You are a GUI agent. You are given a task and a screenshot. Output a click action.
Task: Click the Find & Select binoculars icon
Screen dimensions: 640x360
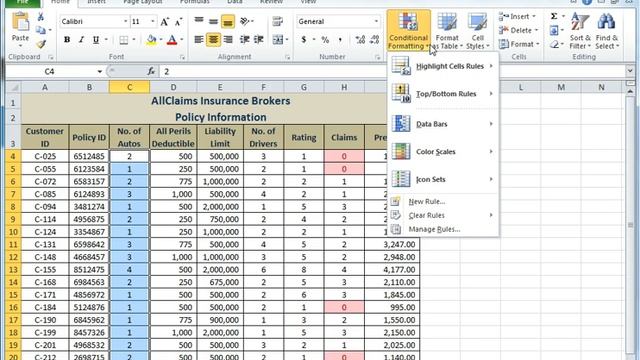click(x=606, y=22)
